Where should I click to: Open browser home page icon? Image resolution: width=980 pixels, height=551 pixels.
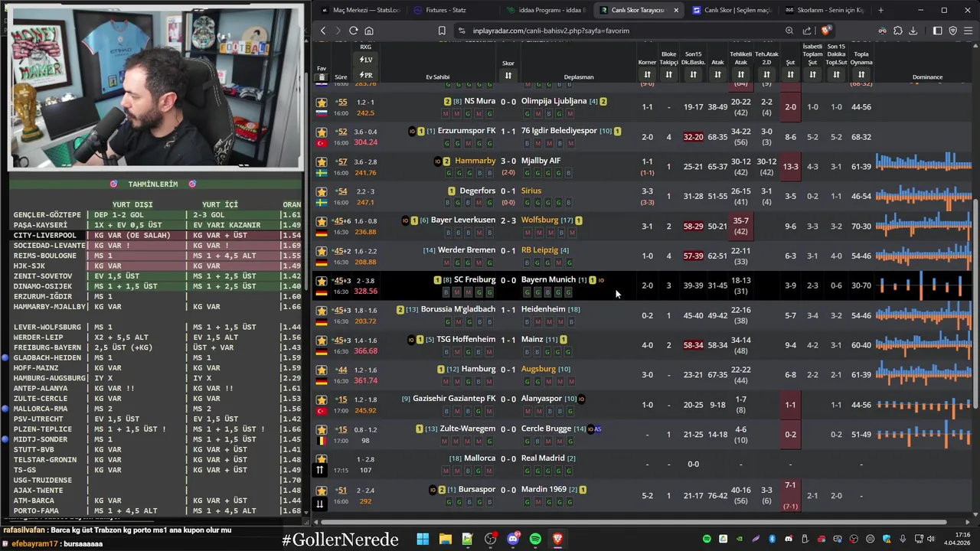click(x=369, y=31)
